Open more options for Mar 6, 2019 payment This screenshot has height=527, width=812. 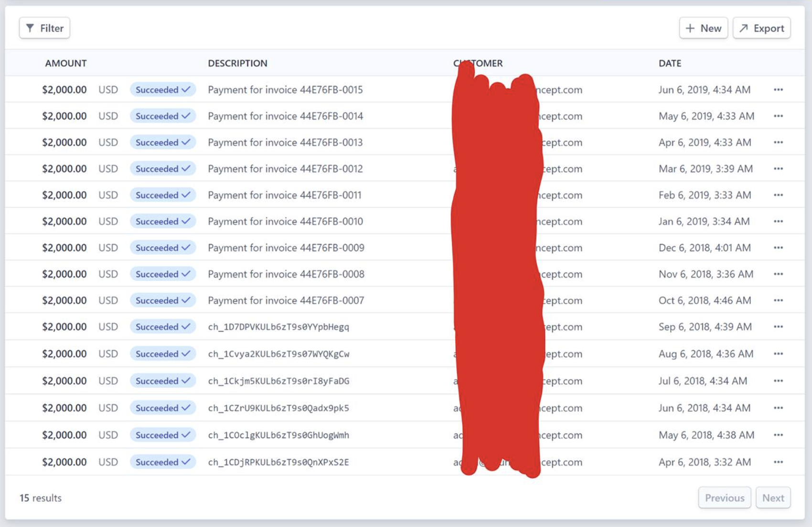coord(778,169)
